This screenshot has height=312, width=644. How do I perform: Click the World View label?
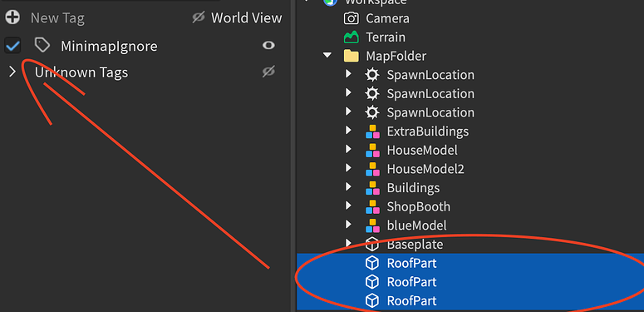(247, 18)
